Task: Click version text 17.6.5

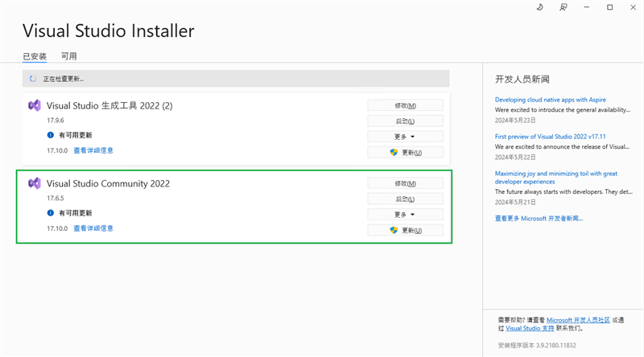Action: 55,198
